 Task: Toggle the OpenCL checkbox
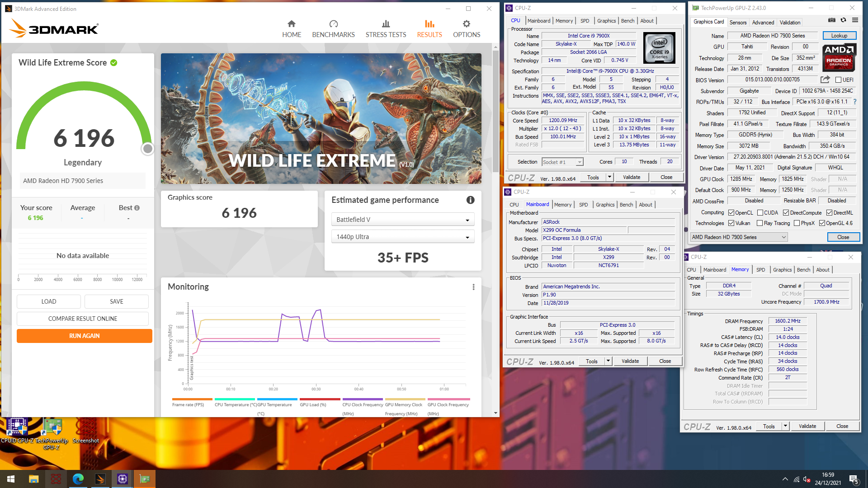[731, 213]
